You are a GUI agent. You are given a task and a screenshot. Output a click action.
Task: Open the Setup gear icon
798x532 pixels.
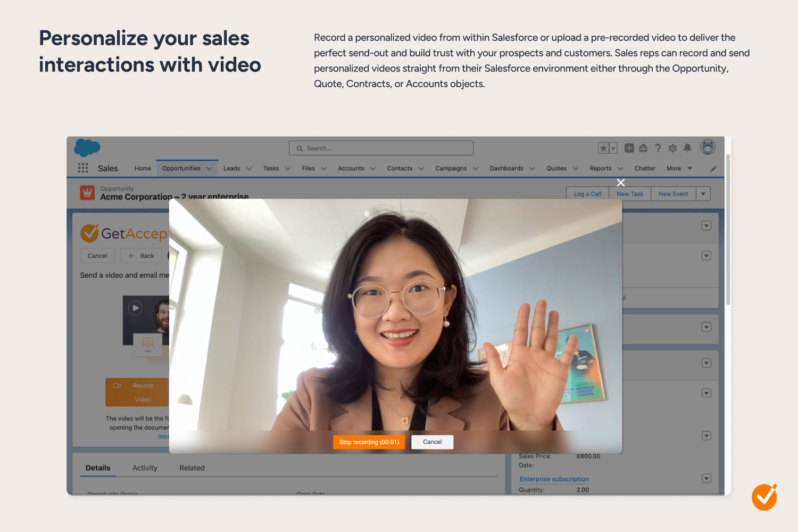[672, 148]
